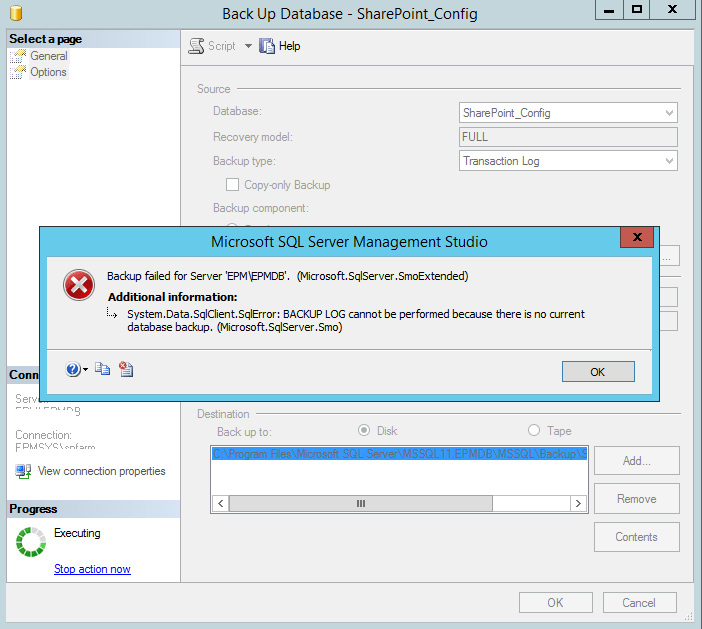Screen dimensions: 702x629
Task: Click right arrow of destination scrollbar
Action: click(x=578, y=504)
